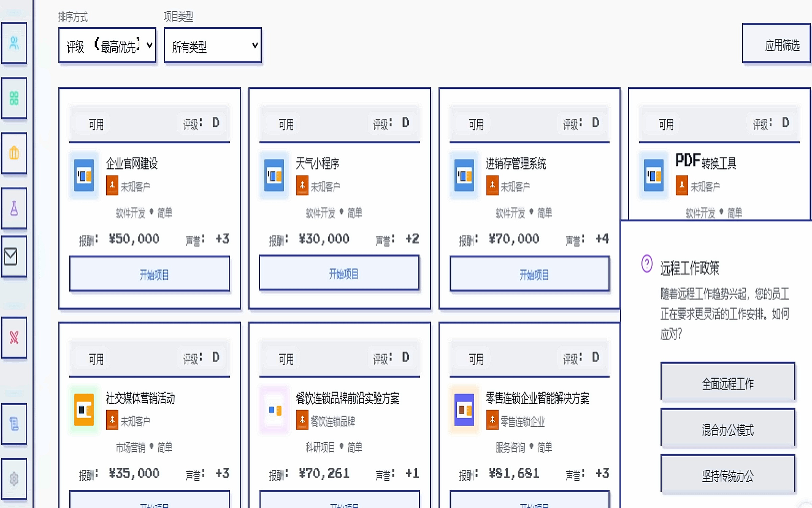Click the ¥35,000 reward value
812x508 pixels.
pyautogui.click(x=134, y=473)
